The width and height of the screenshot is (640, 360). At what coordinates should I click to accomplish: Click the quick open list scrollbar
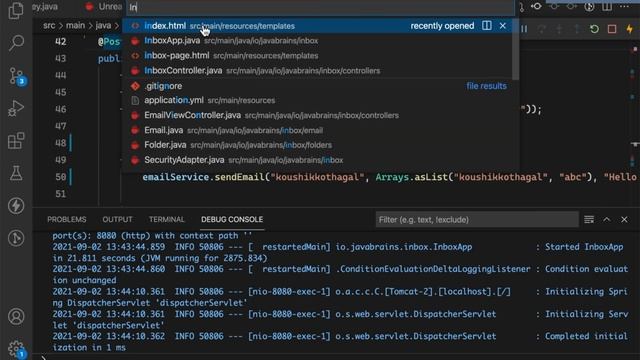coord(516,49)
